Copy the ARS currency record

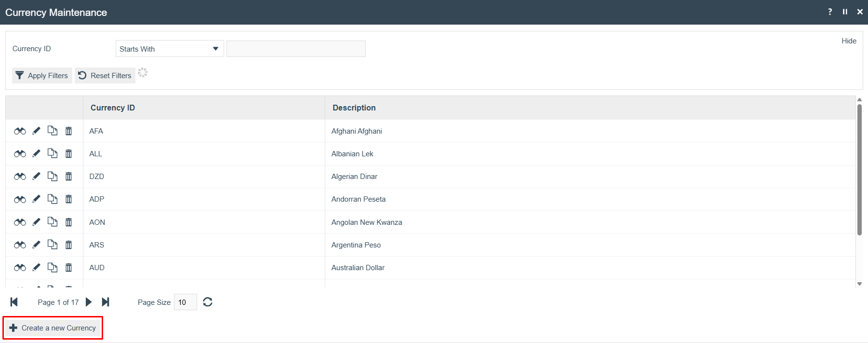pos(53,245)
